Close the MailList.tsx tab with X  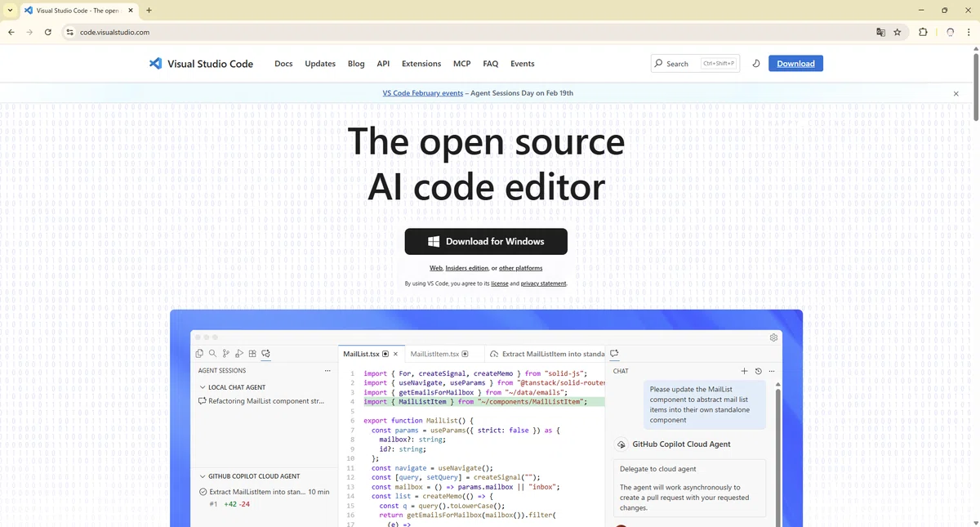point(395,354)
